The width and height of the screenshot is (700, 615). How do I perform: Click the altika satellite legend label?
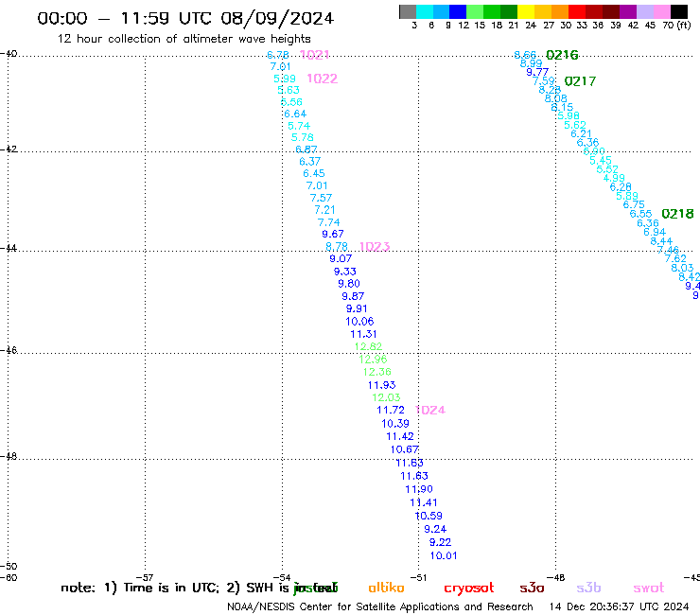(386, 588)
